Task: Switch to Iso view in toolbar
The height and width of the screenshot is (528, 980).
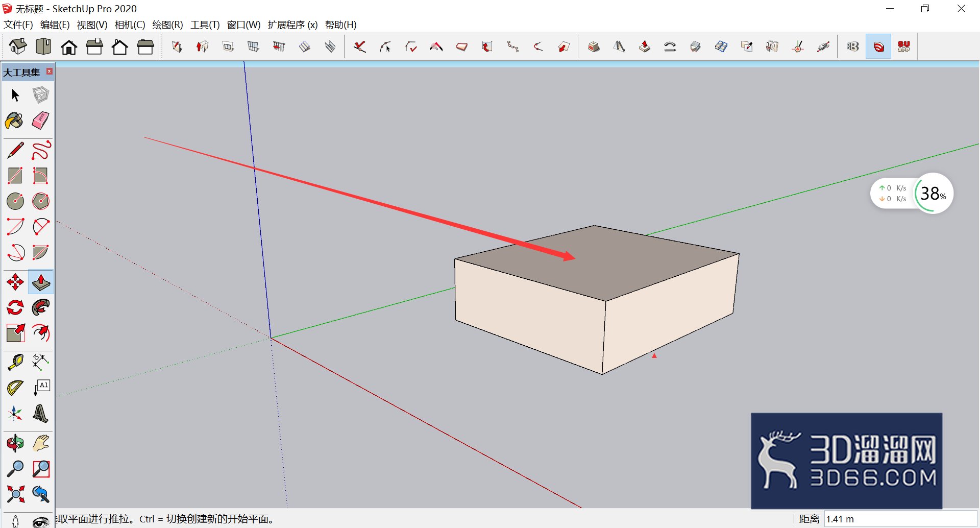Action: pyautogui.click(x=18, y=46)
